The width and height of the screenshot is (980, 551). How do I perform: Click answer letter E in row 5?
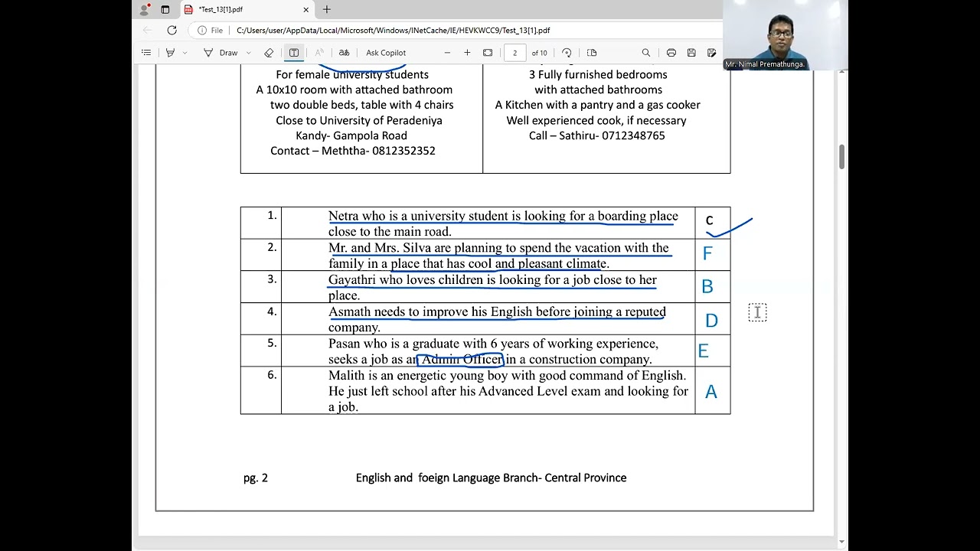pyautogui.click(x=704, y=351)
